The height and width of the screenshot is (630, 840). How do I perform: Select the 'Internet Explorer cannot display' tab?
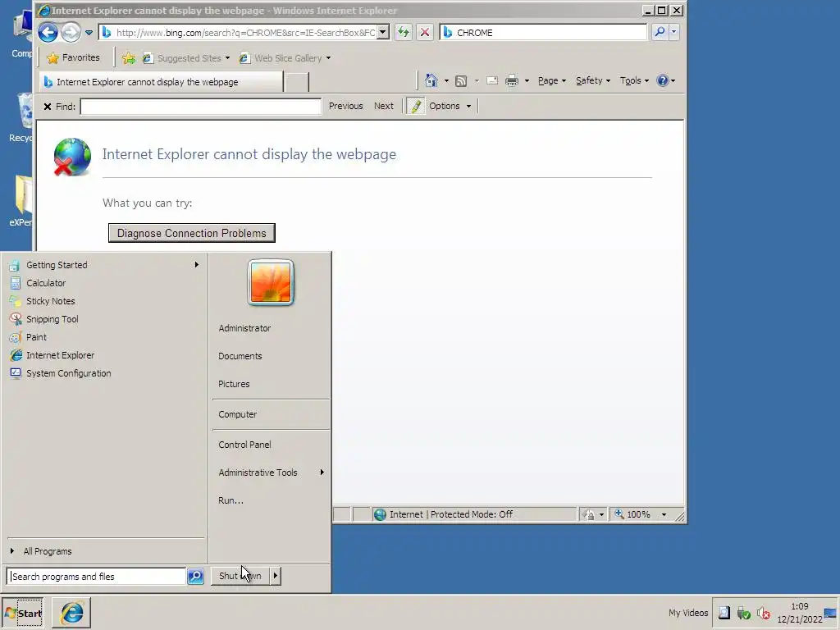click(x=161, y=82)
